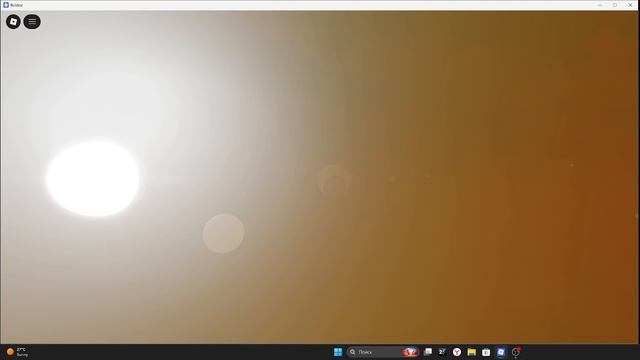Switch to Roblox via its taskbar icon
The height and width of the screenshot is (360, 640).
coord(501,352)
